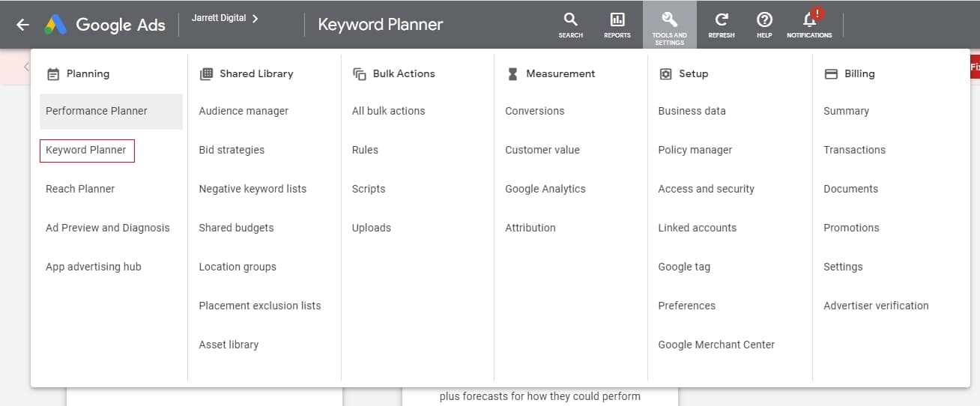Open Linked accounts under Setup
The image size is (980, 406).
pyautogui.click(x=697, y=228)
